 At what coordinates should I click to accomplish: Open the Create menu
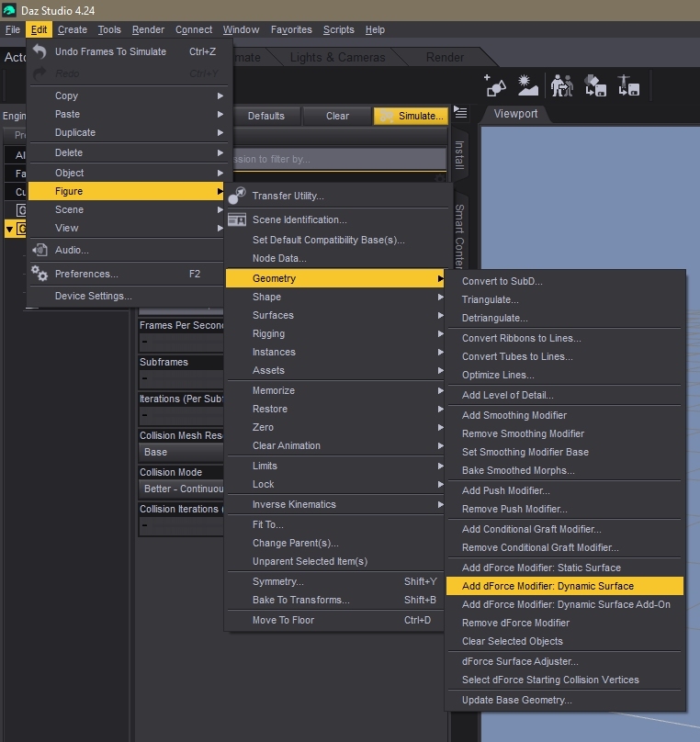coord(73,29)
